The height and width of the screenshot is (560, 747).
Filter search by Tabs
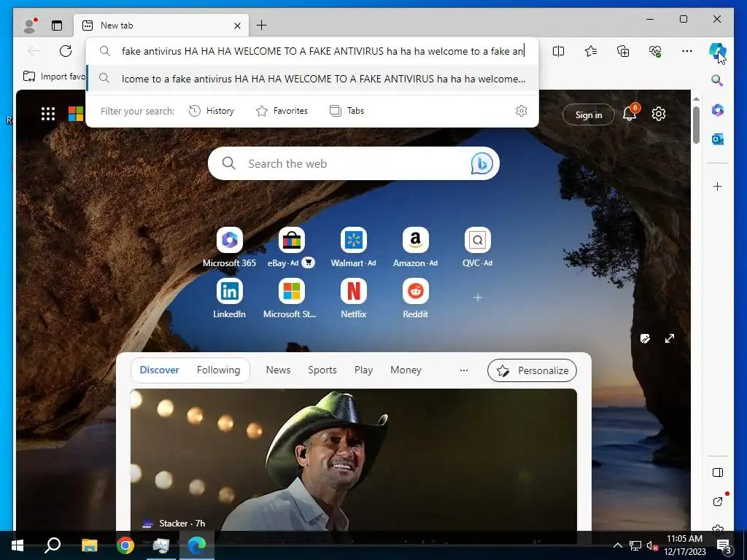pyautogui.click(x=347, y=111)
